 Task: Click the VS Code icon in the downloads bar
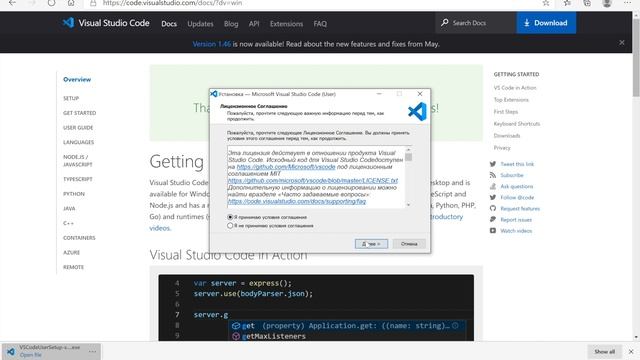click(11, 351)
